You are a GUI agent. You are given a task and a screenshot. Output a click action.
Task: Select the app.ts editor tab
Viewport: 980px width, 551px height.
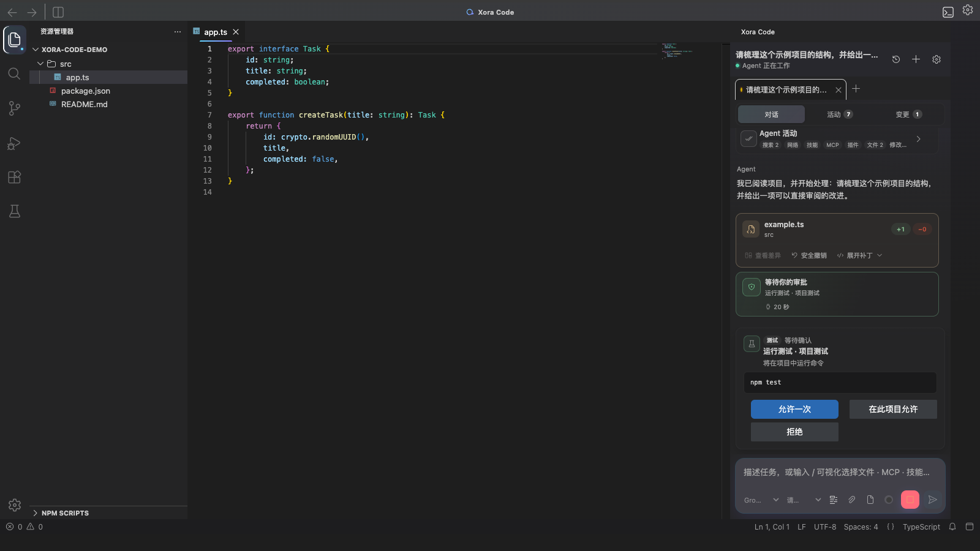[x=216, y=32]
